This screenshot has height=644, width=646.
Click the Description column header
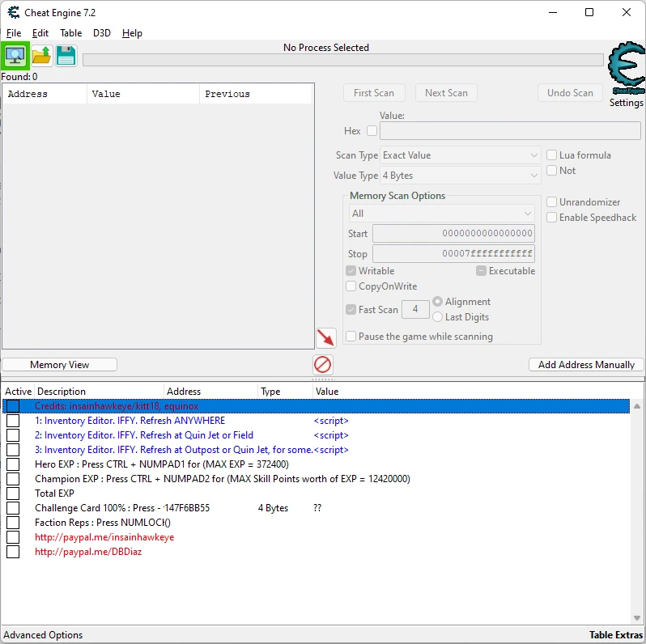pyautogui.click(x=100, y=392)
